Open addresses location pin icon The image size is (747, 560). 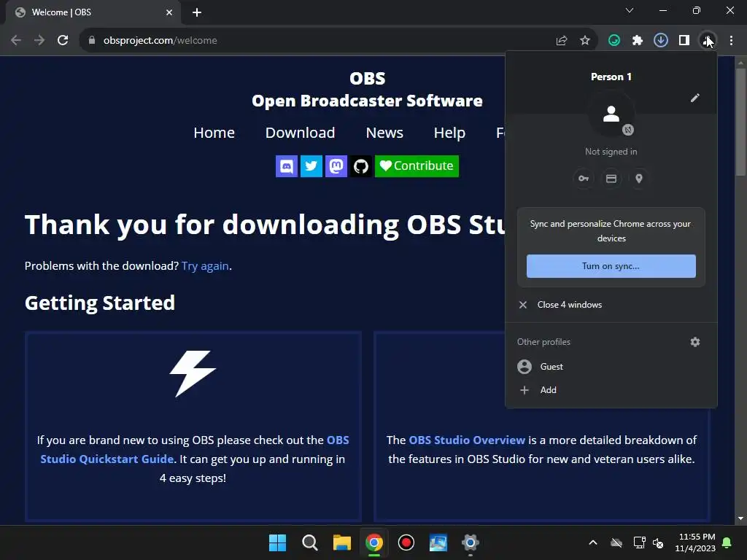639,179
